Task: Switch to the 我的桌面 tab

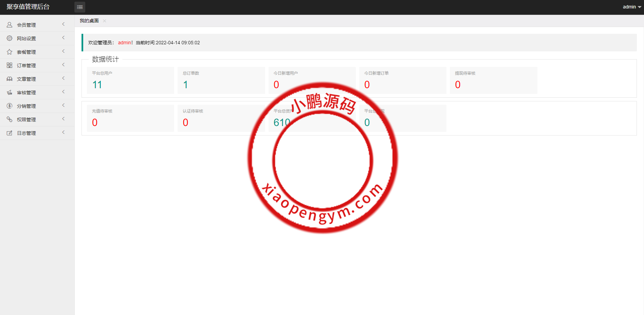Action: coord(89,21)
